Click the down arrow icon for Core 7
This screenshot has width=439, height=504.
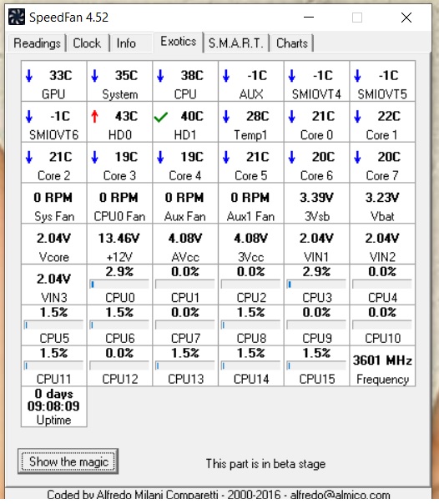click(x=357, y=157)
